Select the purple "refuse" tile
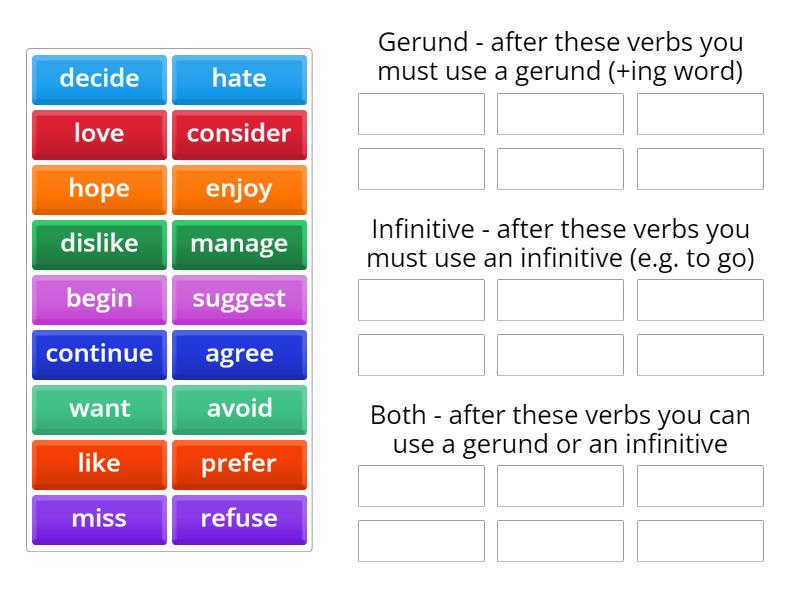800x600 pixels. (x=239, y=519)
